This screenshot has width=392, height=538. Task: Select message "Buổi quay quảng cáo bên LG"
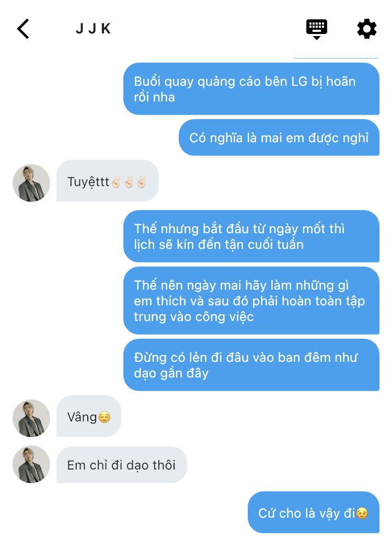click(251, 89)
